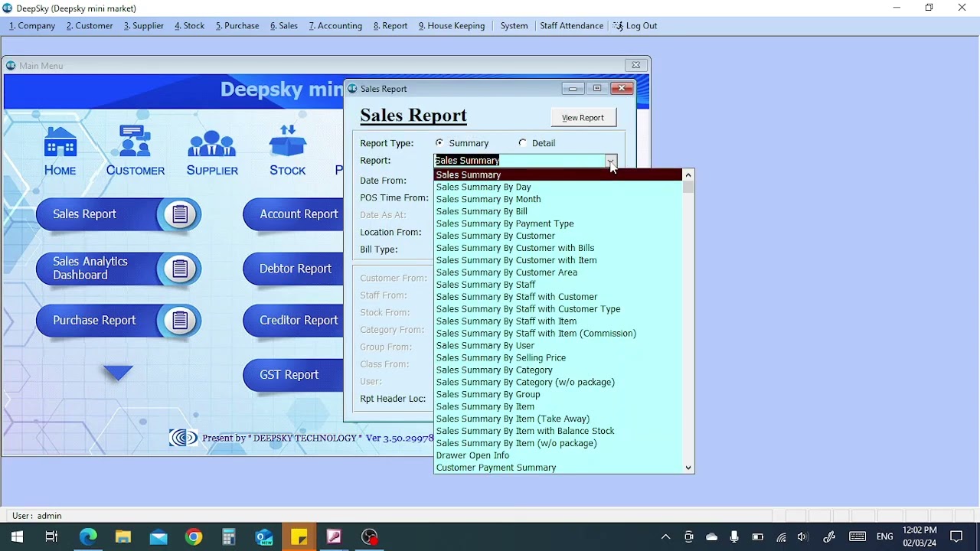The width and height of the screenshot is (980, 551).
Task: Click the highlighted Sales Summary list entry
Action: click(x=557, y=174)
